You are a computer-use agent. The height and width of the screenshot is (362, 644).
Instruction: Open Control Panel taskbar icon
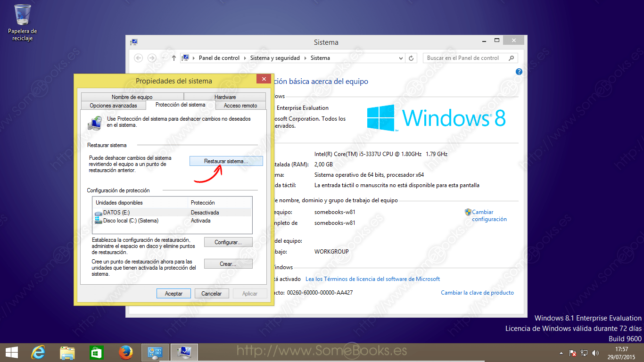point(155,353)
